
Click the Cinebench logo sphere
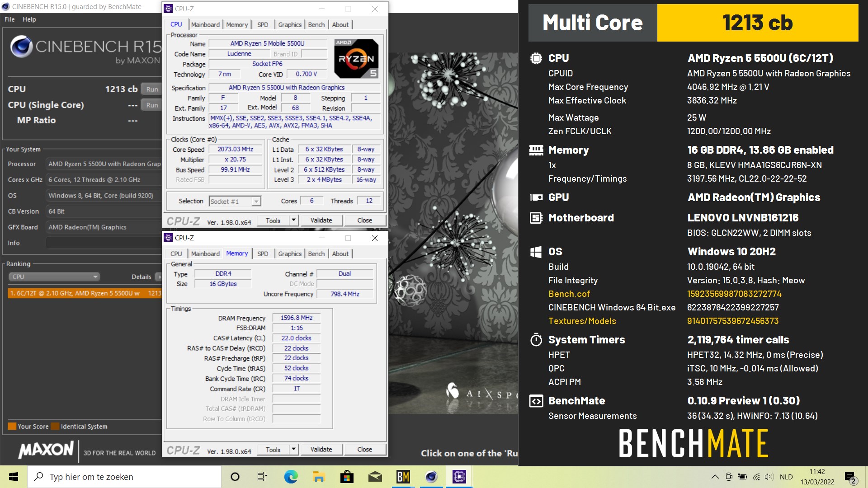pos(22,47)
